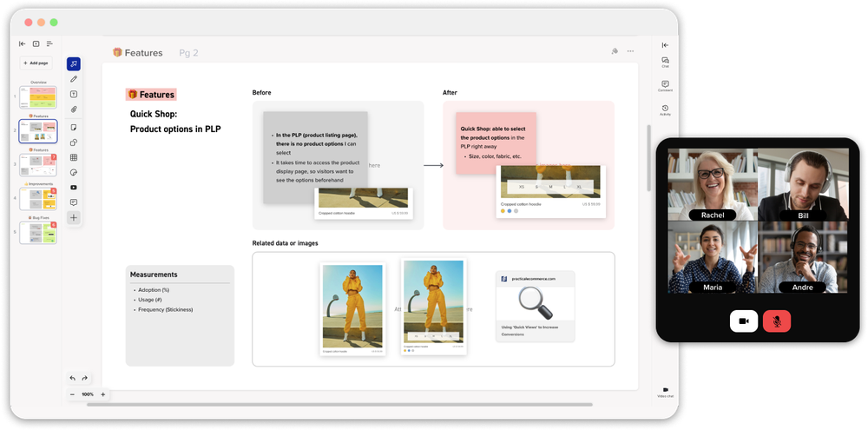Toggle the camera in the video call
The image size is (868, 430).
click(x=744, y=321)
